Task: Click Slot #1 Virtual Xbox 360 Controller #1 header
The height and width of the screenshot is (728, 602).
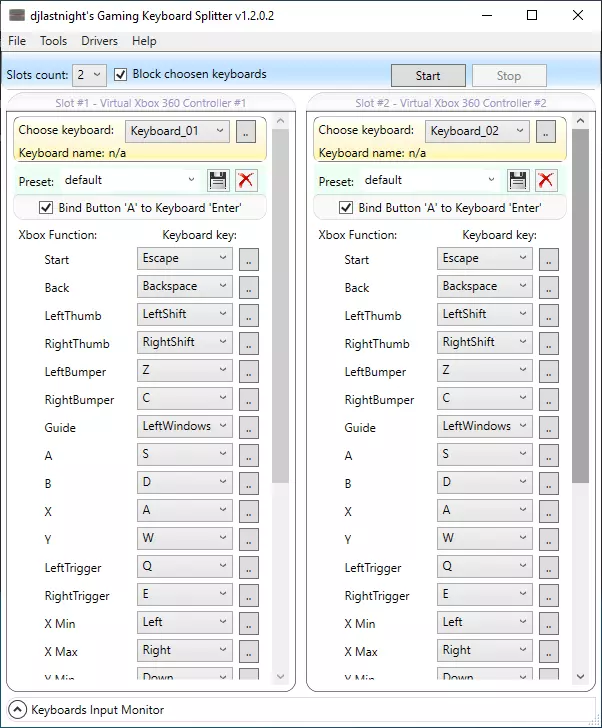Action: pos(151,103)
